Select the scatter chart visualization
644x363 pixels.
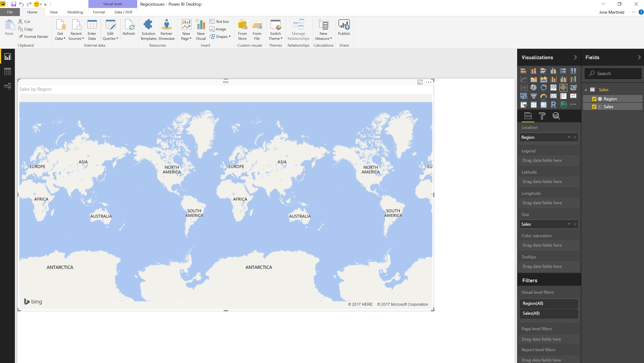coord(524,88)
